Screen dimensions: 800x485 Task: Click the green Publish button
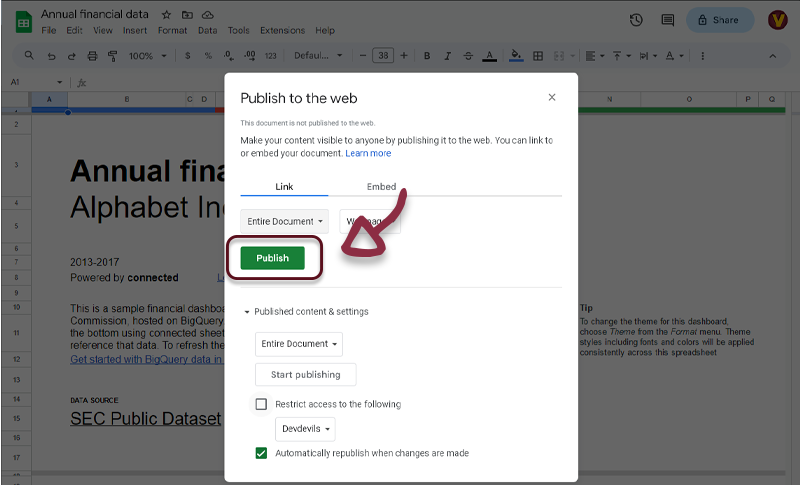[x=272, y=258]
